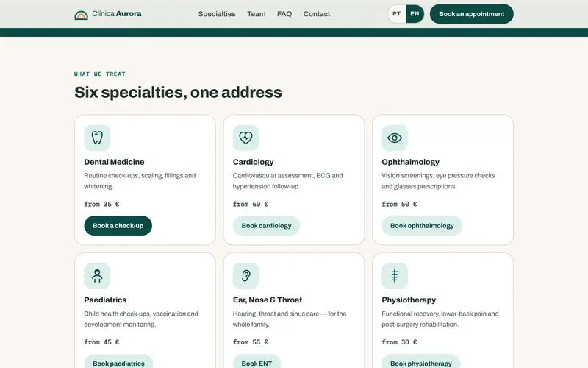The height and width of the screenshot is (368, 588).
Task: Click the Clinica Aurora rainbow logo icon
Action: click(x=81, y=15)
